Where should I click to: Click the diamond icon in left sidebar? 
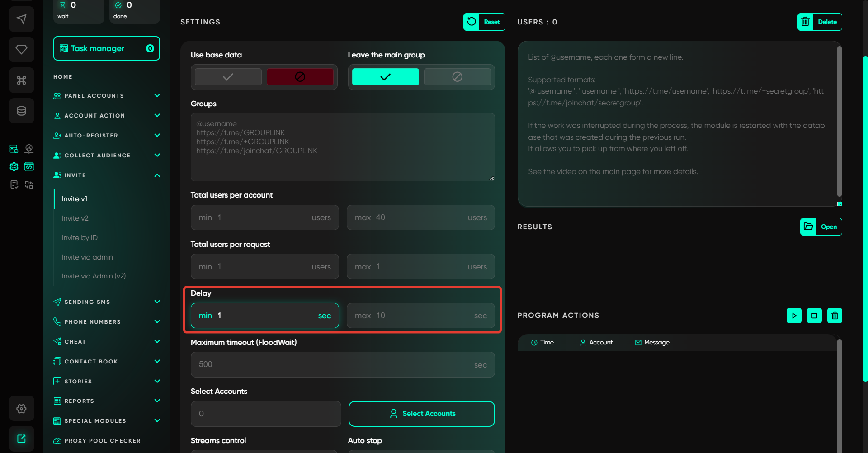21,49
